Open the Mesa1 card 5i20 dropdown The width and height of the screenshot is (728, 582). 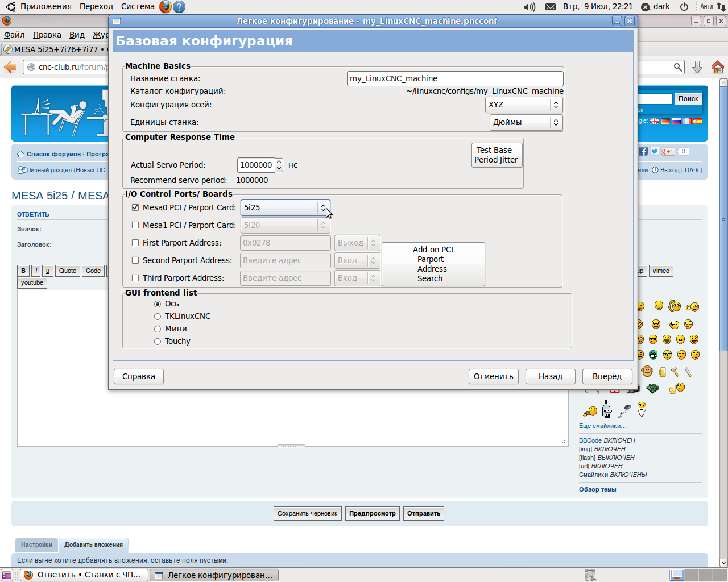(x=285, y=225)
